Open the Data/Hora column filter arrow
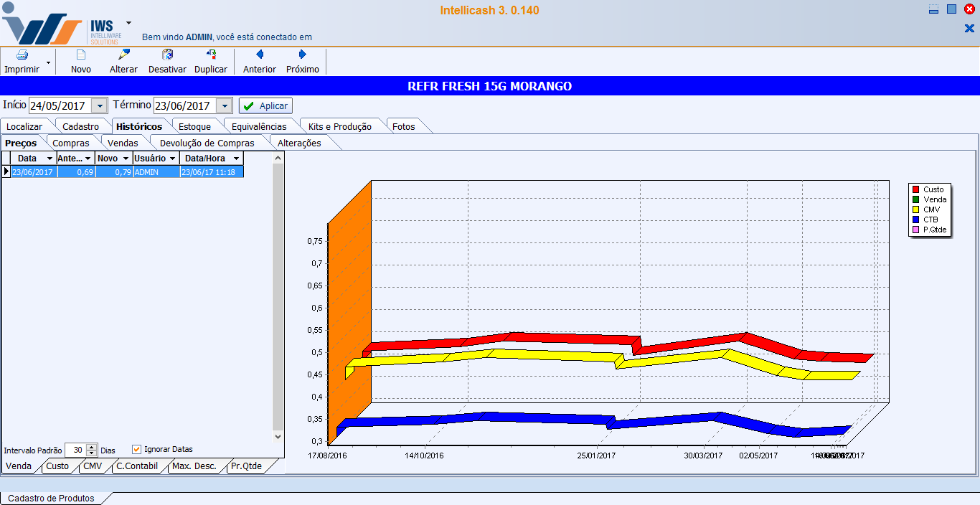Screen dimensions: 980x505 [236, 158]
